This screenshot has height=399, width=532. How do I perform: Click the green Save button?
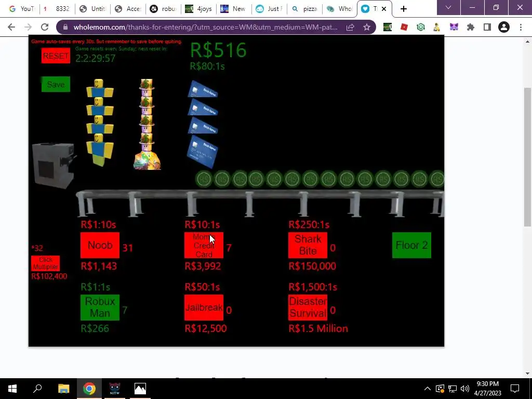tap(56, 84)
